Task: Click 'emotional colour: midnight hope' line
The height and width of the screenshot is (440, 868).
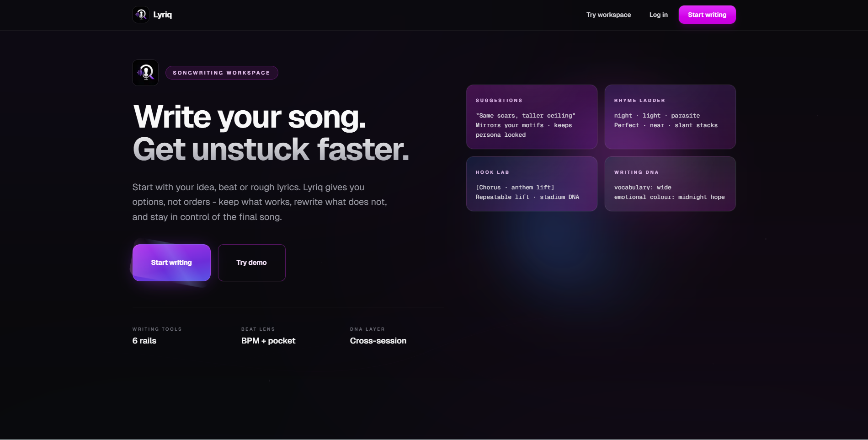Action: click(x=670, y=197)
